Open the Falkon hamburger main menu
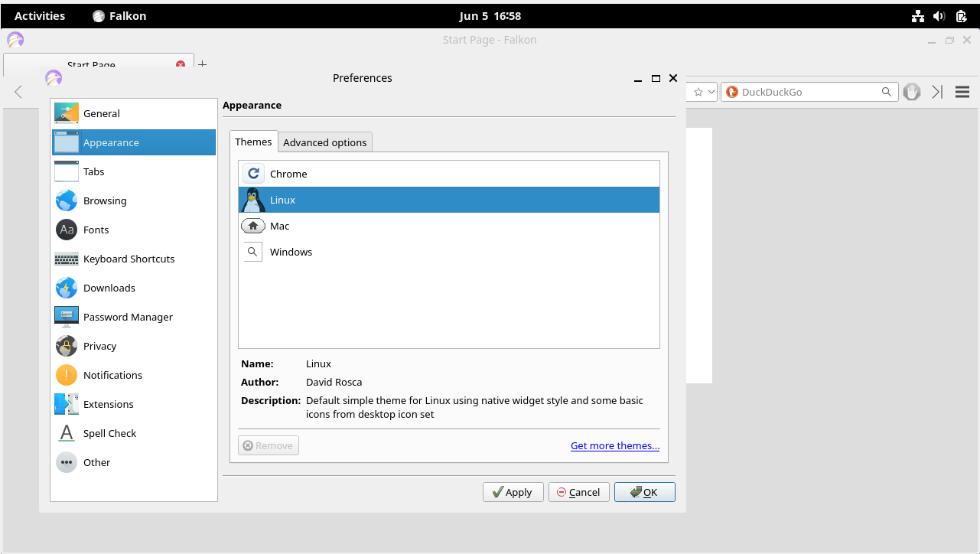Viewport: 980px width, 554px height. pos(962,92)
